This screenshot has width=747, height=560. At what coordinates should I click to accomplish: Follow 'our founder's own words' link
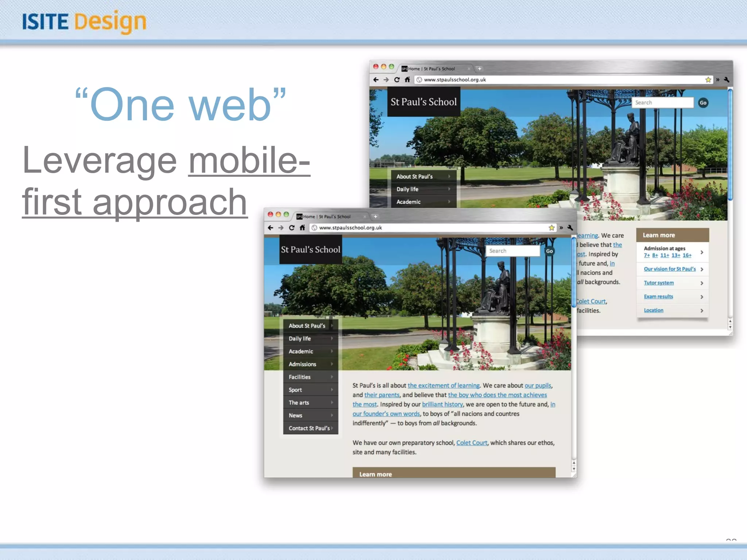pyautogui.click(x=386, y=414)
